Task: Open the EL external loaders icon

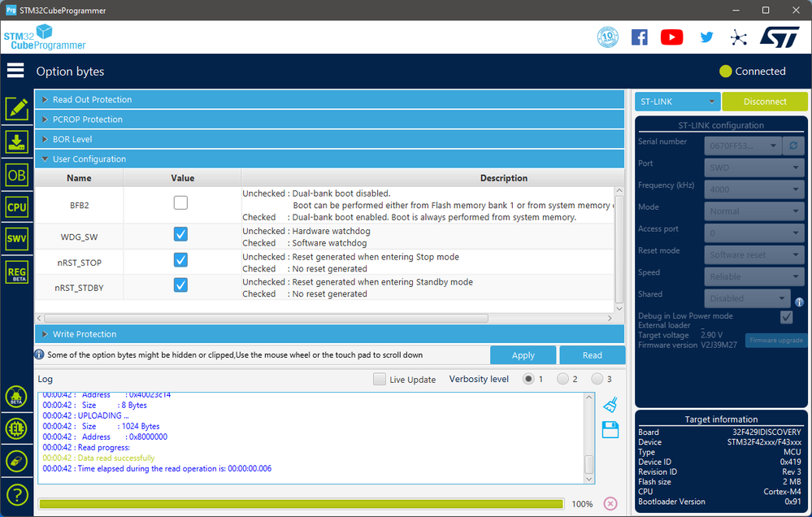Action: (x=16, y=428)
